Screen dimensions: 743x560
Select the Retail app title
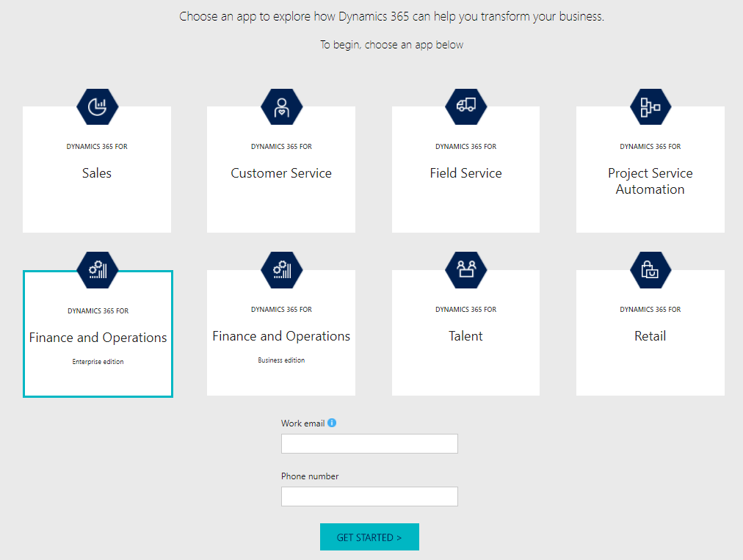pos(650,336)
